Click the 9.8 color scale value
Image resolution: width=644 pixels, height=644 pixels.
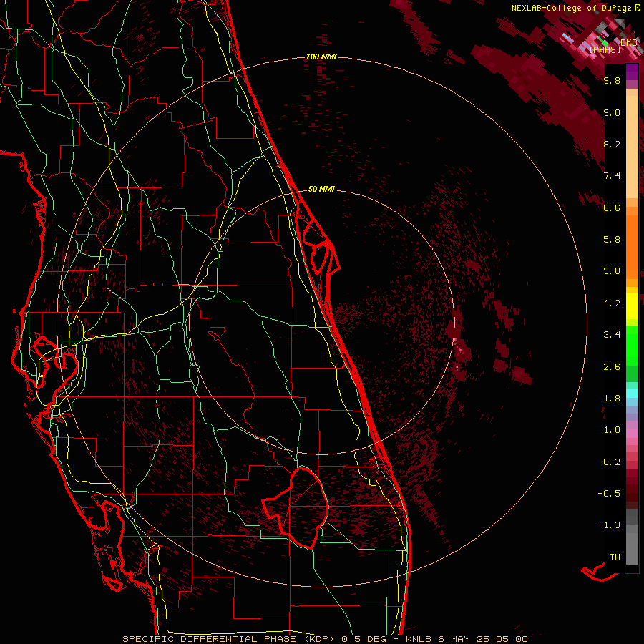click(612, 81)
